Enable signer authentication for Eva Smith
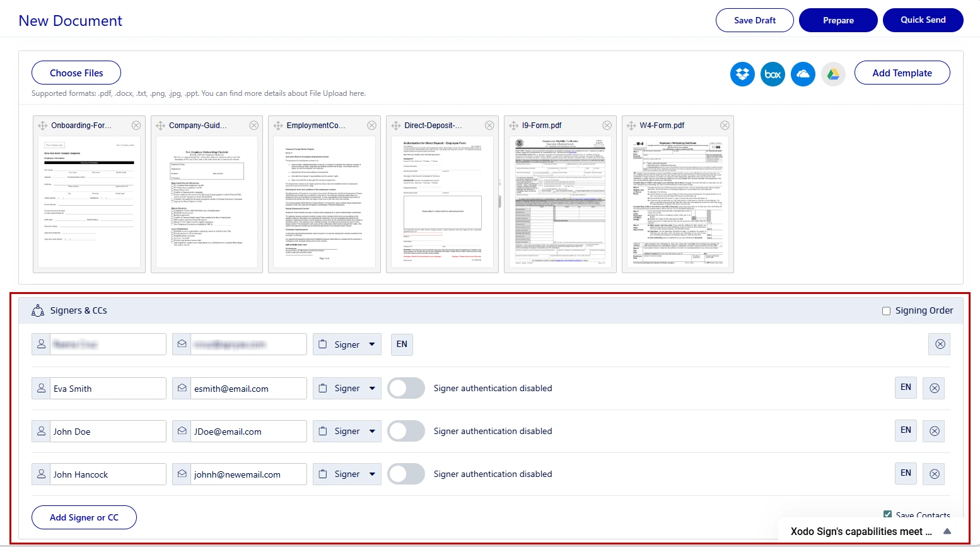Viewport: 980px width, 547px height. pos(405,388)
